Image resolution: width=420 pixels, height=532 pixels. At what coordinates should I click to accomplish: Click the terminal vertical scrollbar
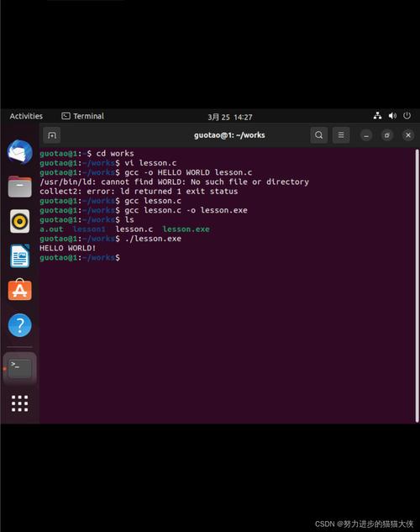tap(417, 286)
